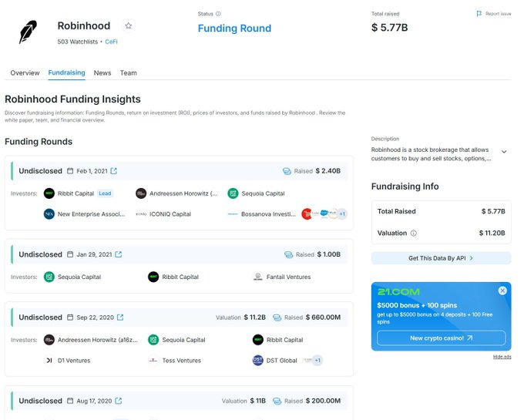Click Sequoia Capital logo in Jan 29, 2021 round
This screenshot has width=524, height=420.
pyautogui.click(x=49, y=277)
